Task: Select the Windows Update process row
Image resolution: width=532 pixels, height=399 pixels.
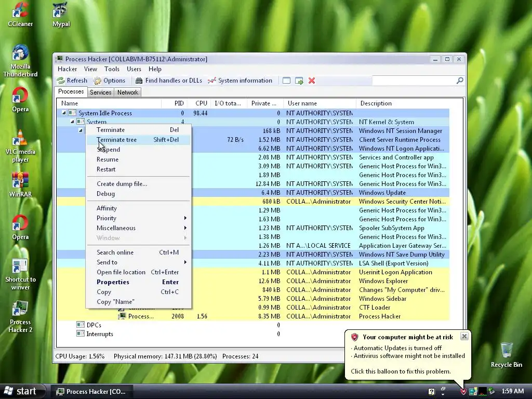Action: point(253,193)
